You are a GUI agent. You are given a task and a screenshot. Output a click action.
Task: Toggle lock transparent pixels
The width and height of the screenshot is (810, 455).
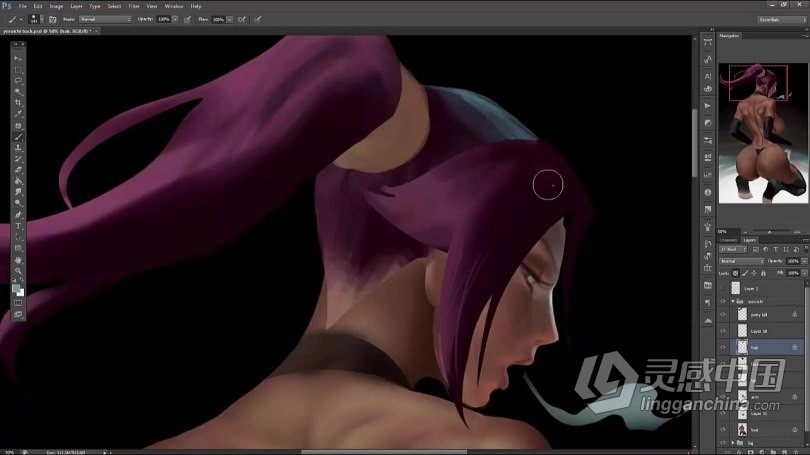pyautogui.click(x=736, y=273)
